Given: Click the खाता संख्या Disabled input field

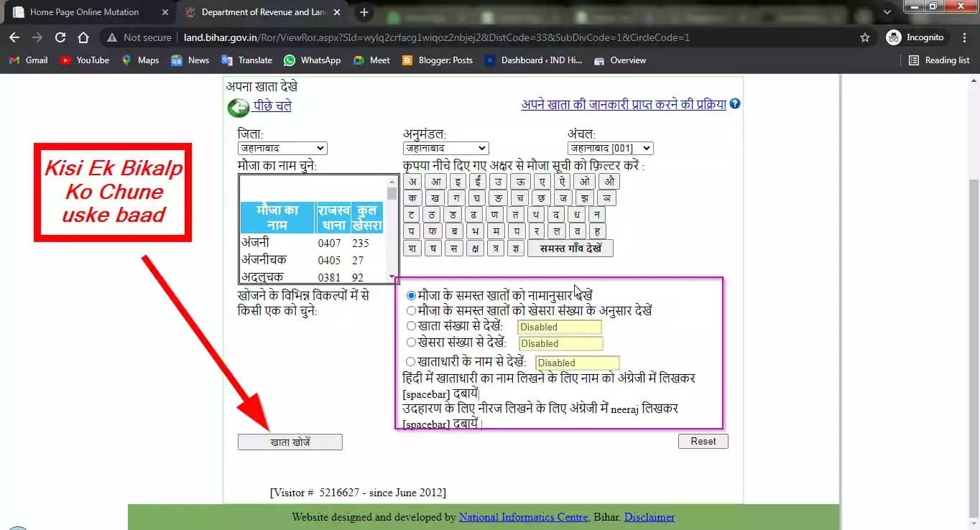Looking at the screenshot, I should (559, 327).
